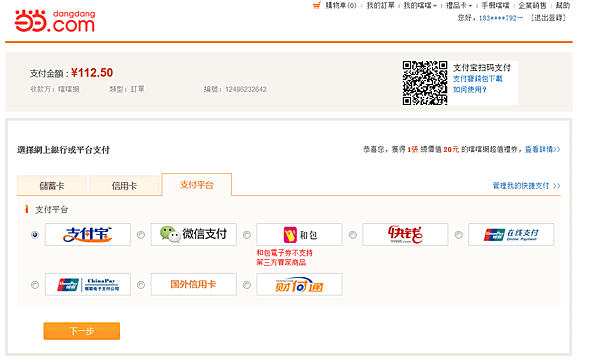Viewport: 600px width, 363px height.
Task: Select the 财付通 radio button
Action: 247,285
